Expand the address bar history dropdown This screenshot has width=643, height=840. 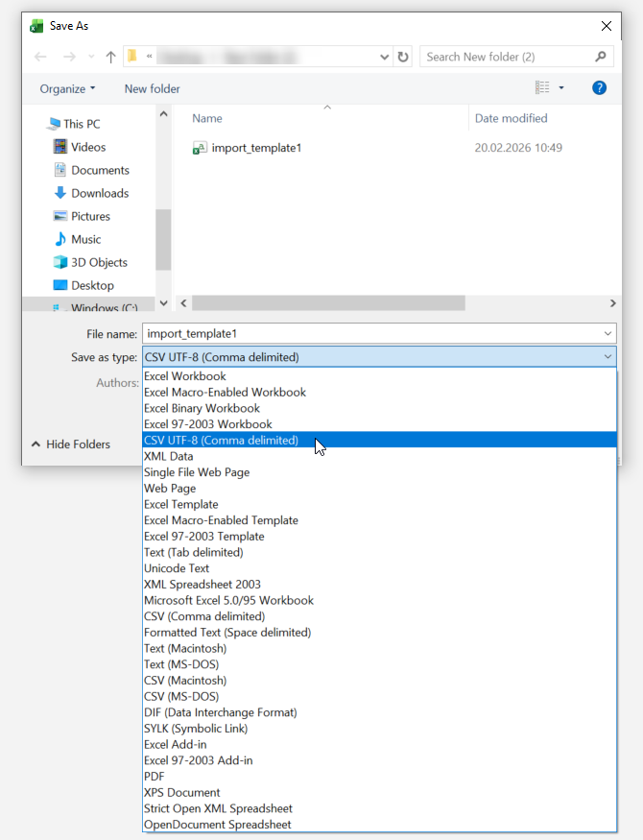[x=385, y=57]
